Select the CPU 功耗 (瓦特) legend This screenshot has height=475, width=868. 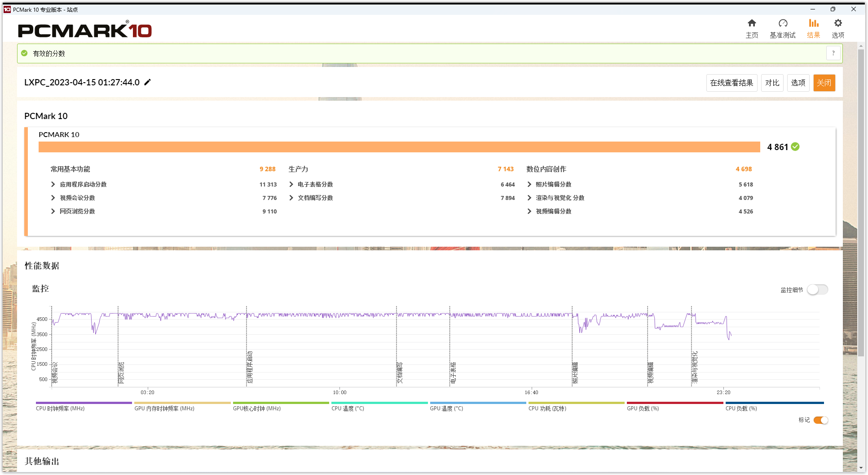pyautogui.click(x=576, y=407)
